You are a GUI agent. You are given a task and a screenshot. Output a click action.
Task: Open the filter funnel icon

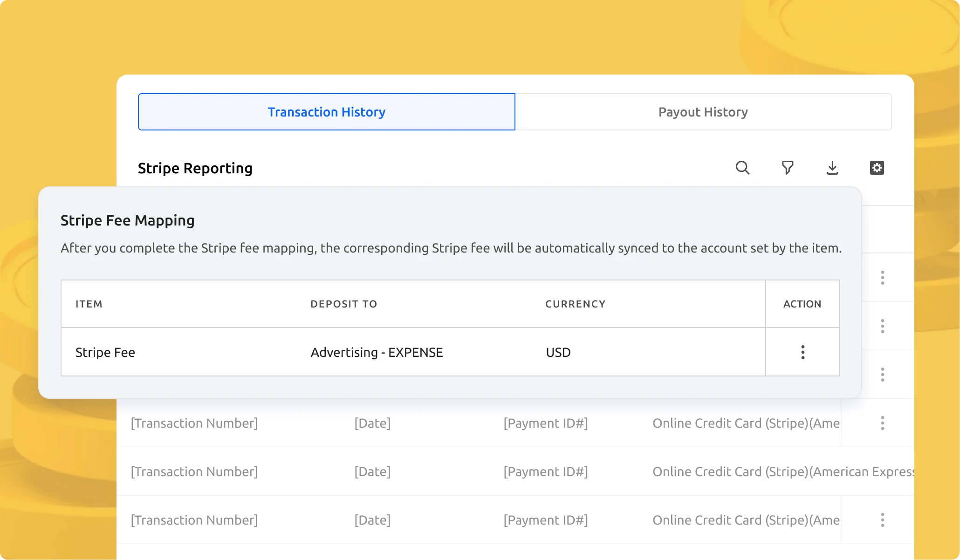click(x=788, y=168)
